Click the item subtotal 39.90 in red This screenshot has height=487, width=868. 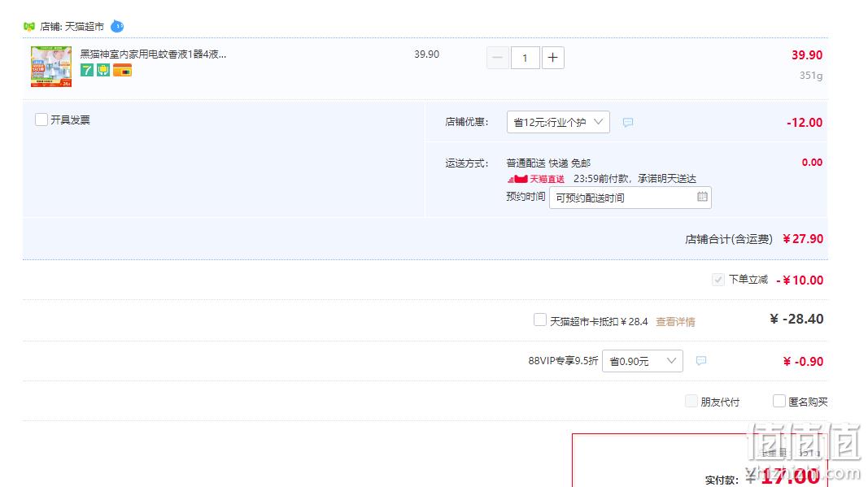(806, 54)
